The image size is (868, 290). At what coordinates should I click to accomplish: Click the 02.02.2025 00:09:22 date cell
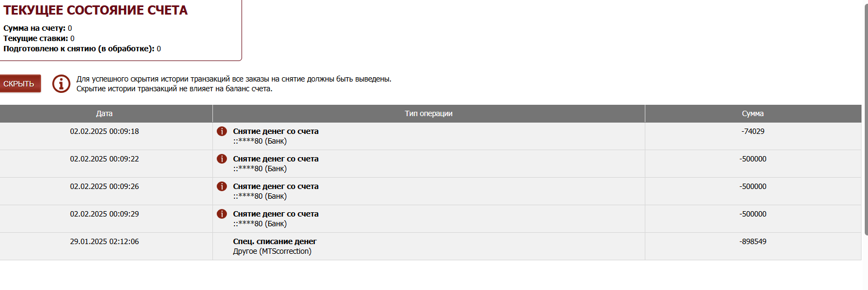[x=104, y=159]
